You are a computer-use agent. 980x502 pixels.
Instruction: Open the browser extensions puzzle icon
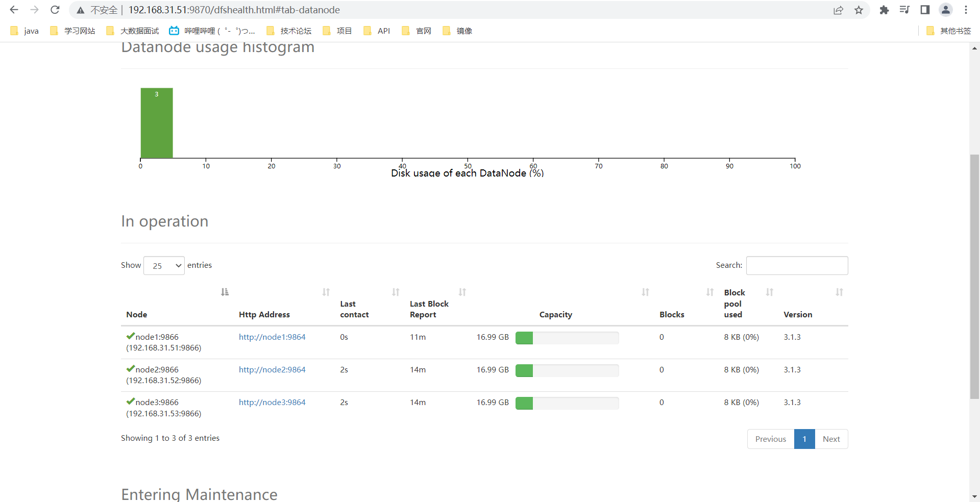[x=884, y=10]
